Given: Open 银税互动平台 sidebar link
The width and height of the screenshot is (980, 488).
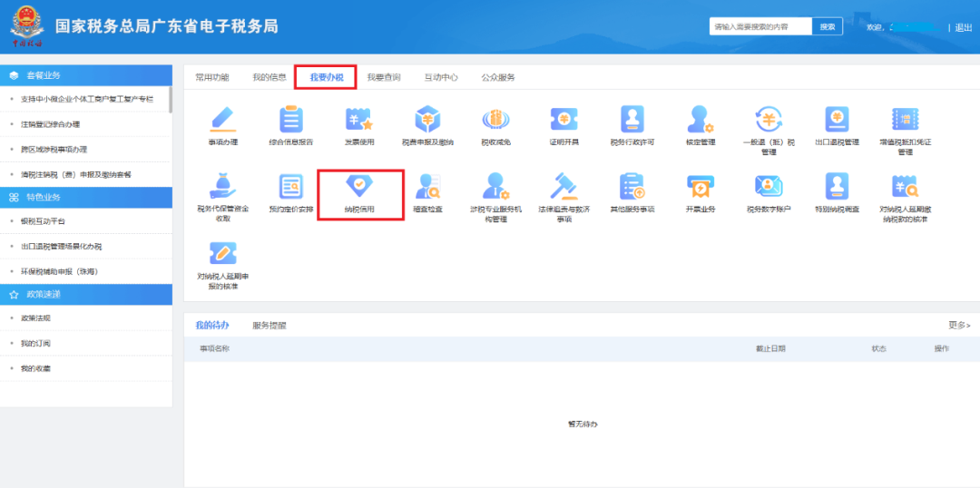Looking at the screenshot, I should (43, 221).
